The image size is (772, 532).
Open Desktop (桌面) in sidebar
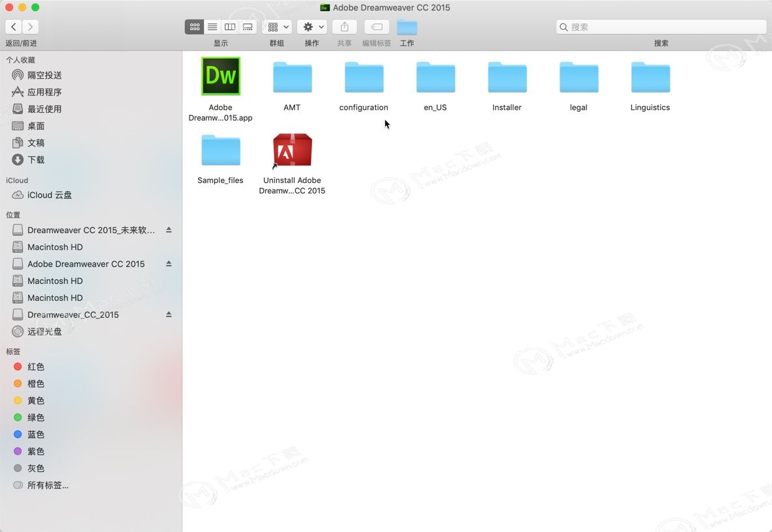point(29,126)
